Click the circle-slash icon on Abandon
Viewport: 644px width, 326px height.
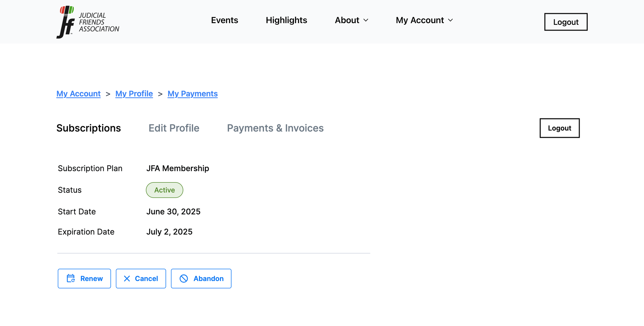[184, 278]
